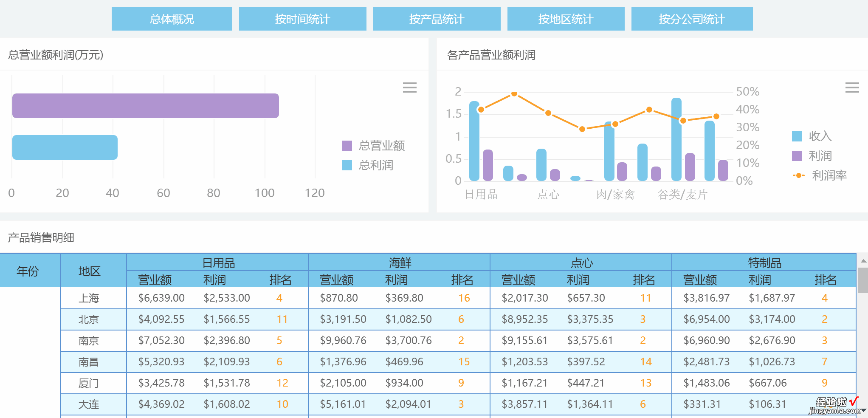Click the scrollbar up arrow
Viewport: 868px width, 418px height.
click(863, 260)
